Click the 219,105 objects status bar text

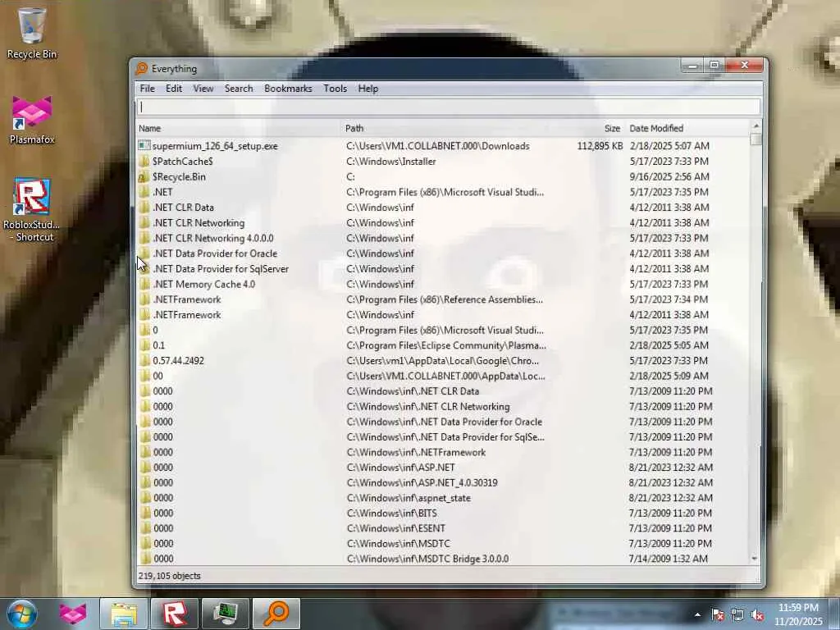169,576
